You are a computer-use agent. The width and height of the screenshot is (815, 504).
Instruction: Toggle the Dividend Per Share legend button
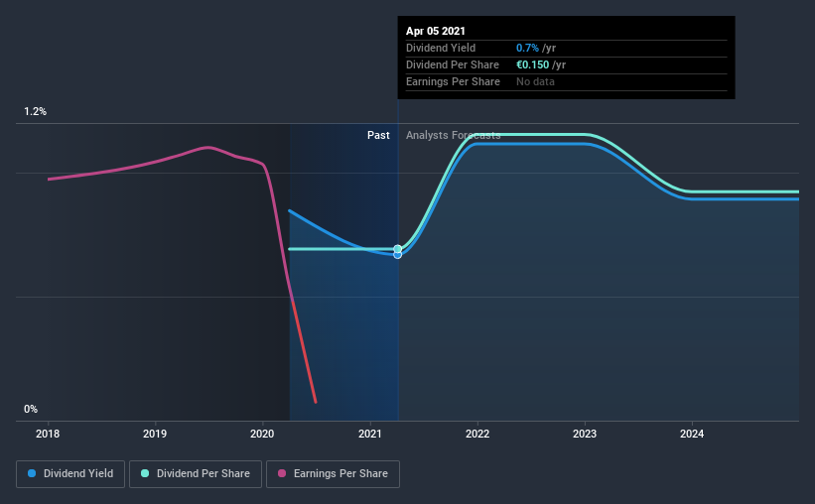196,474
